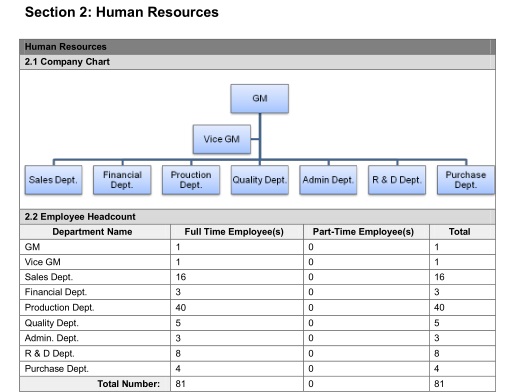This screenshot has width=525, height=392.
Task: Select the Sales Dept. Total column value '16'
Action: coord(439,277)
